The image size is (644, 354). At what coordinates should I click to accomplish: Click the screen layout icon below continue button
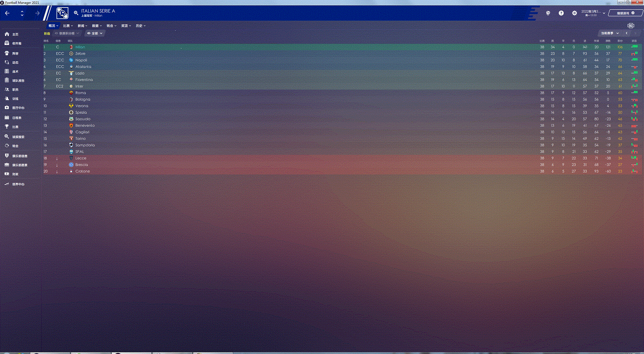631,26
